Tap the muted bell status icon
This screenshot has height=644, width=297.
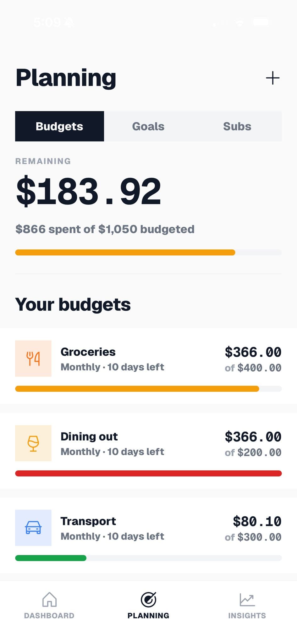[69, 22]
